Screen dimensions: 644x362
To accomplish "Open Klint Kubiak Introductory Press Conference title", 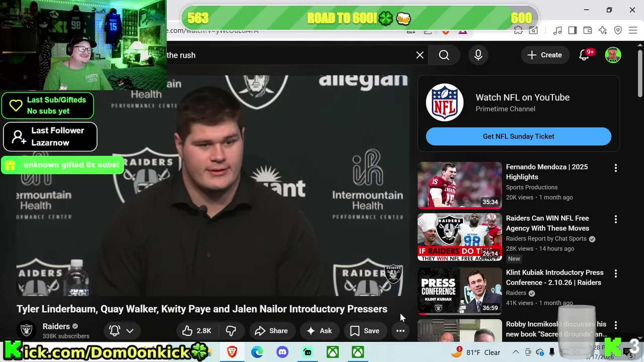I will pyautogui.click(x=555, y=278).
